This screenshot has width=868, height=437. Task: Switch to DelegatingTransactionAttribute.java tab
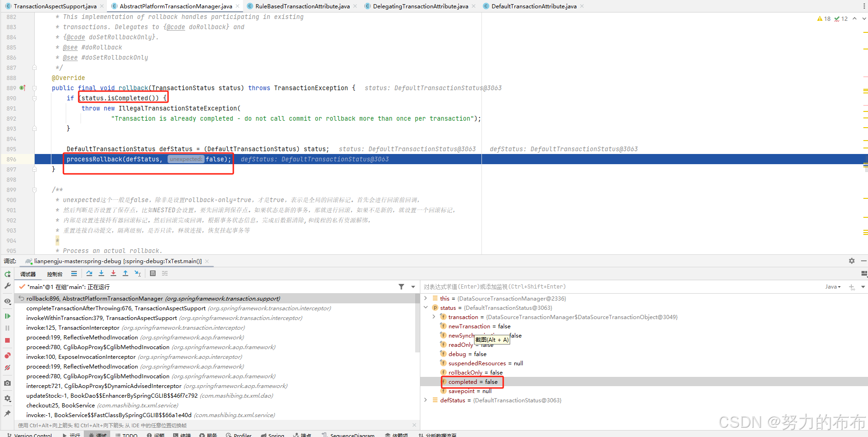coord(420,6)
